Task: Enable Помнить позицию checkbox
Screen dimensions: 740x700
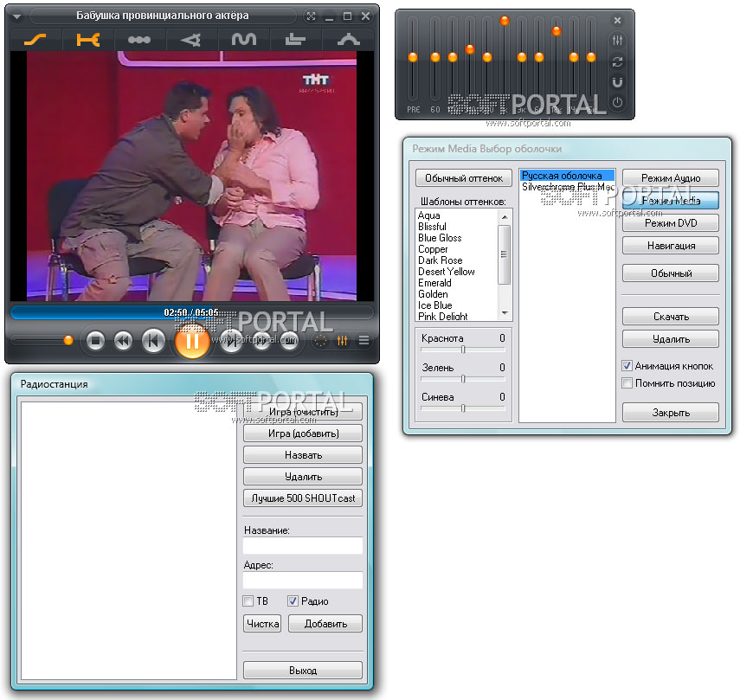Action: click(x=627, y=383)
